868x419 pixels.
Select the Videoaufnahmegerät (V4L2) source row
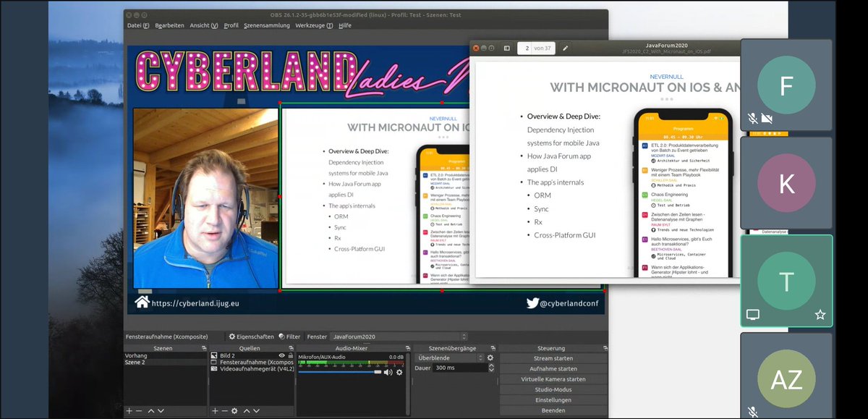pyautogui.click(x=252, y=368)
